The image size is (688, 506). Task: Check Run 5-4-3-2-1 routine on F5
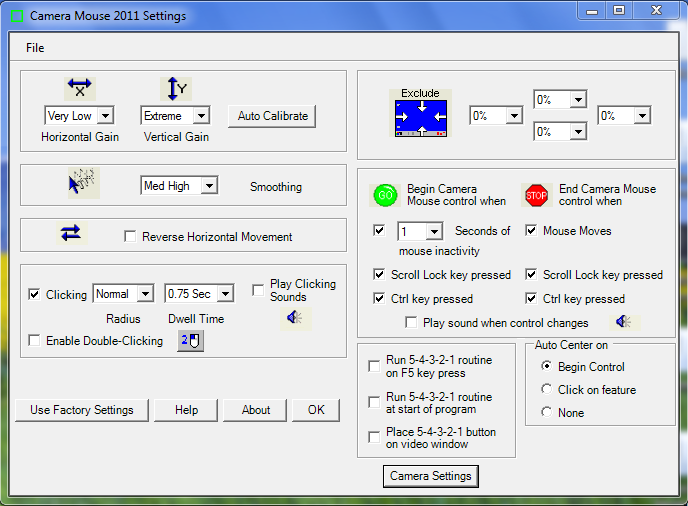374,366
